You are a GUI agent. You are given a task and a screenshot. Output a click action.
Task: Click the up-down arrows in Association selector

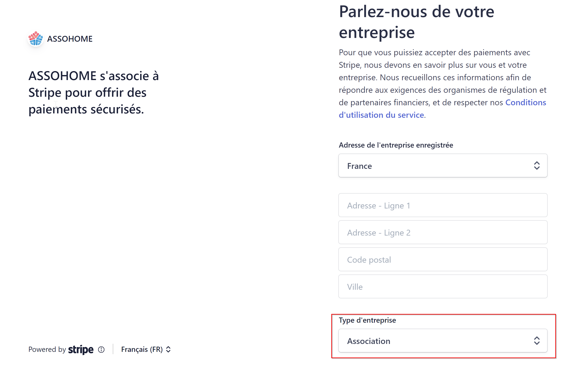click(x=536, y=341)
